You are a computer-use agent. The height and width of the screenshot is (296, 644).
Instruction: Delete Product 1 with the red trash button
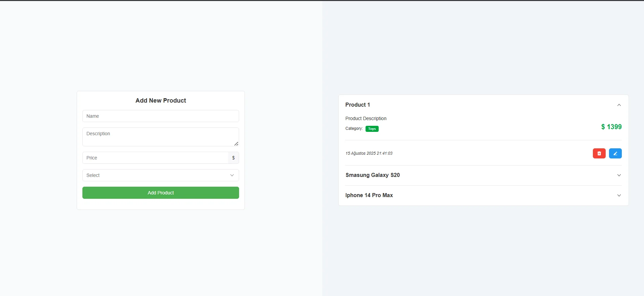pos(599,153)
